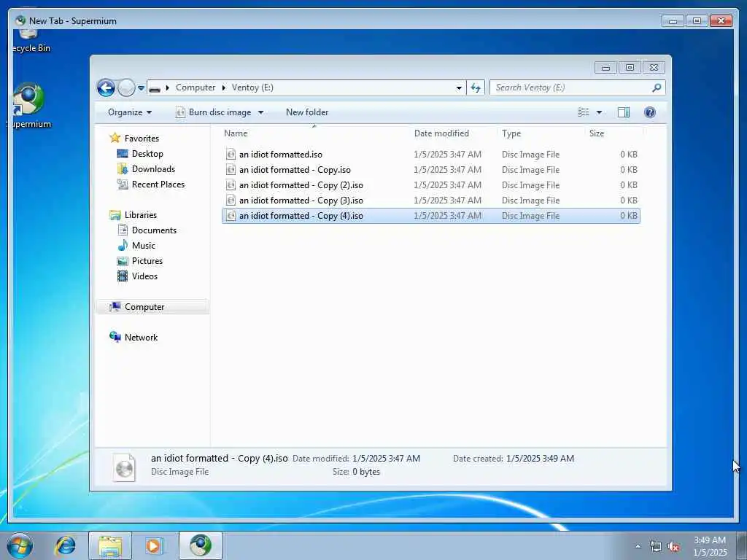This screenshot has height=560, width=747.
Task: Open Explorer help icon
Action: (x=649, y=112)
